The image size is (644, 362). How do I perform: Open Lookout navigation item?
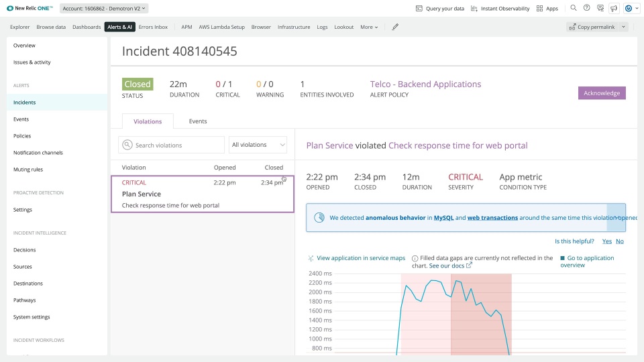(x=343, y=27)
